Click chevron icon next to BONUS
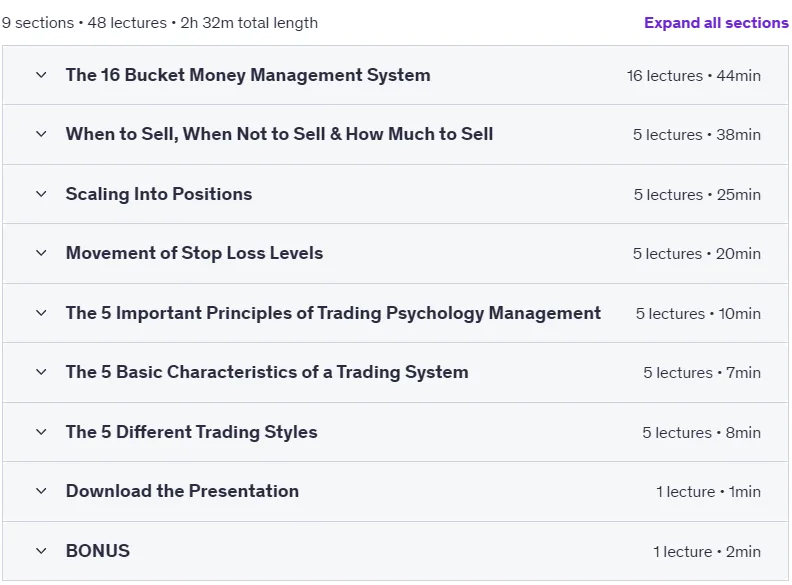This screenshot has height=585, width=792. tap(41, 551)
